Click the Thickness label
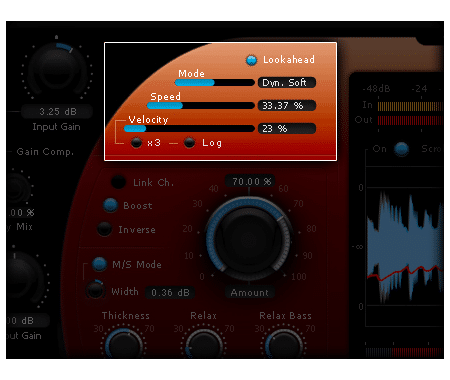This screenshot has width=450, height=380. 126,315
